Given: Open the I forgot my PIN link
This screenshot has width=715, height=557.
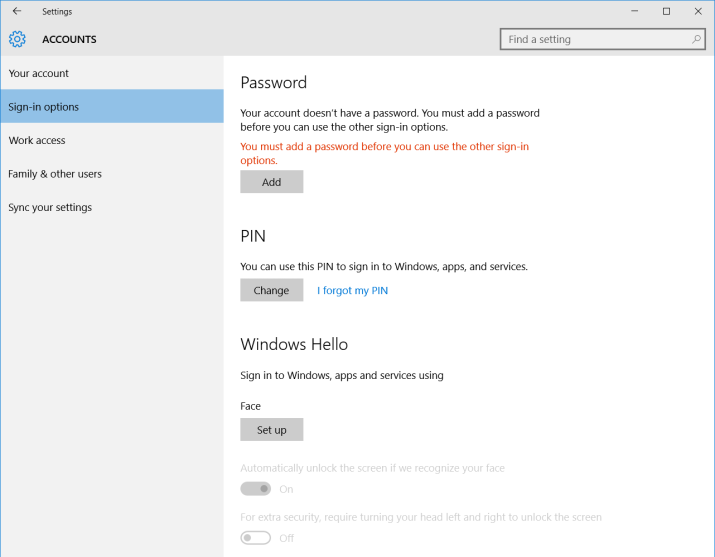Looking at the screenshot, I should pos(352,291).
